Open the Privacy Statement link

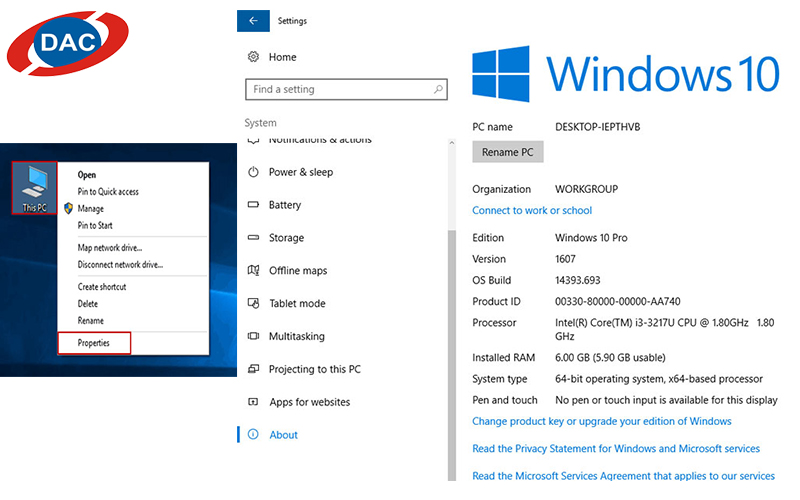616,448
